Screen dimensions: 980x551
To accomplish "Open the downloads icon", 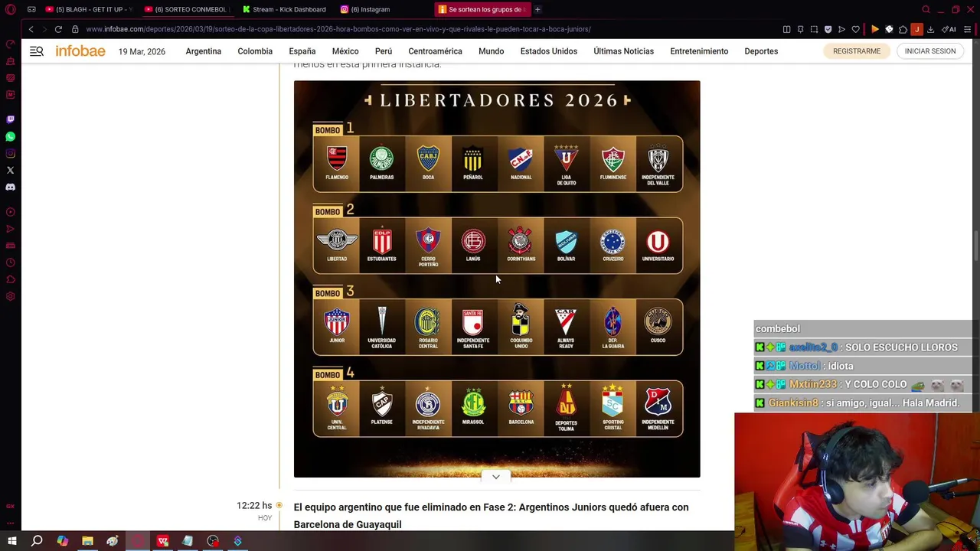I will point(930,29).
